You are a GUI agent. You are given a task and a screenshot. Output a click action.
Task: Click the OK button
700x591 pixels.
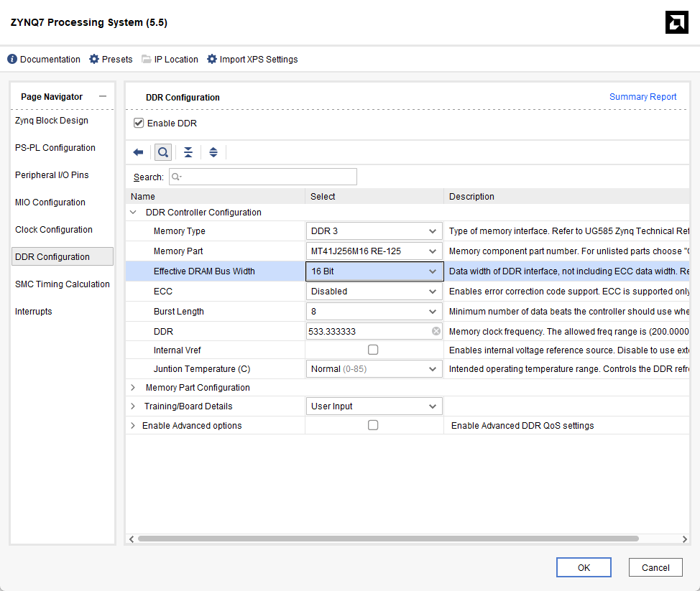(584, 567)
